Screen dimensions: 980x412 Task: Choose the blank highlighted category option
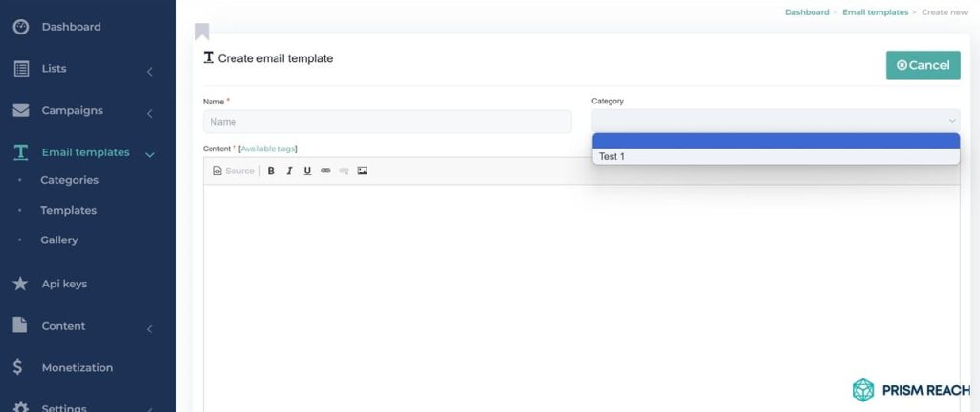click(775, 141)
